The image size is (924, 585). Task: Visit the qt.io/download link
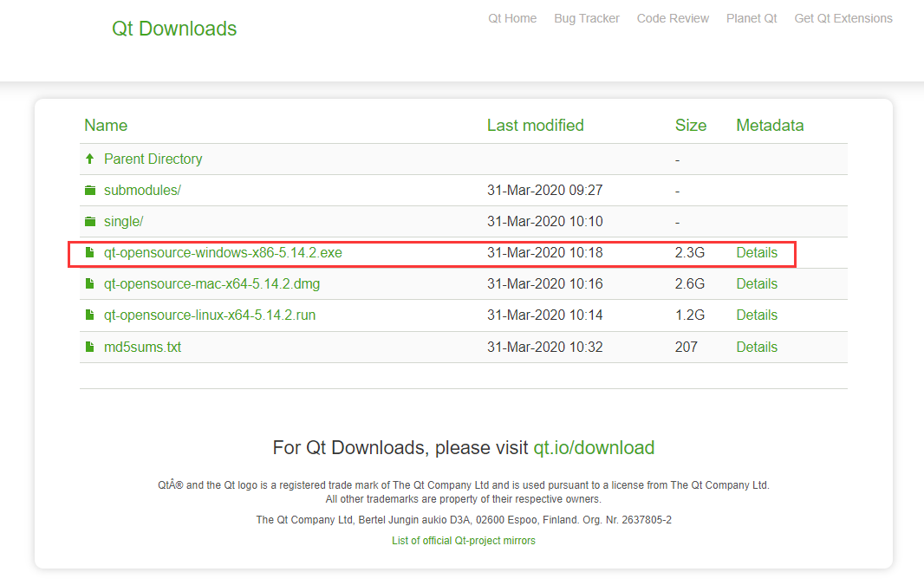594,448
